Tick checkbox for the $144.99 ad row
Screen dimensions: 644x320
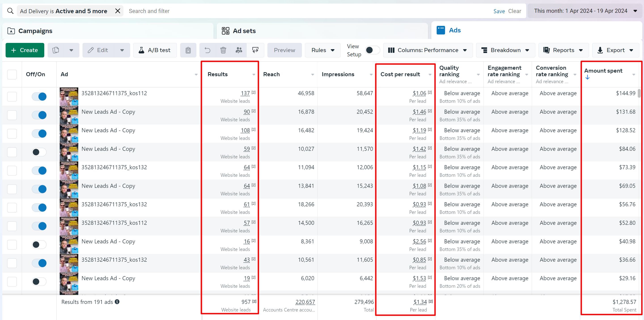(x=12, y=97)
